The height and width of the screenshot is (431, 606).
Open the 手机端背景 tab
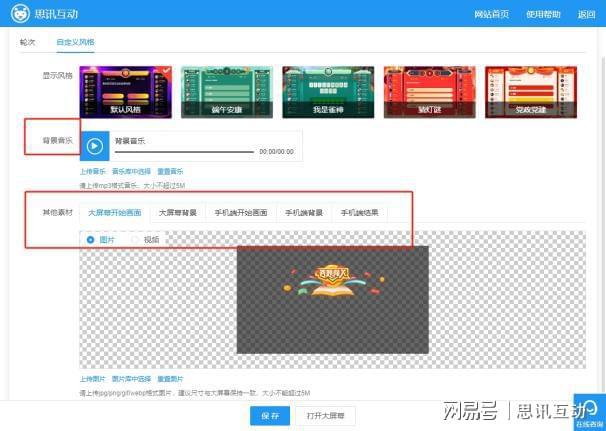coord(304,212)
